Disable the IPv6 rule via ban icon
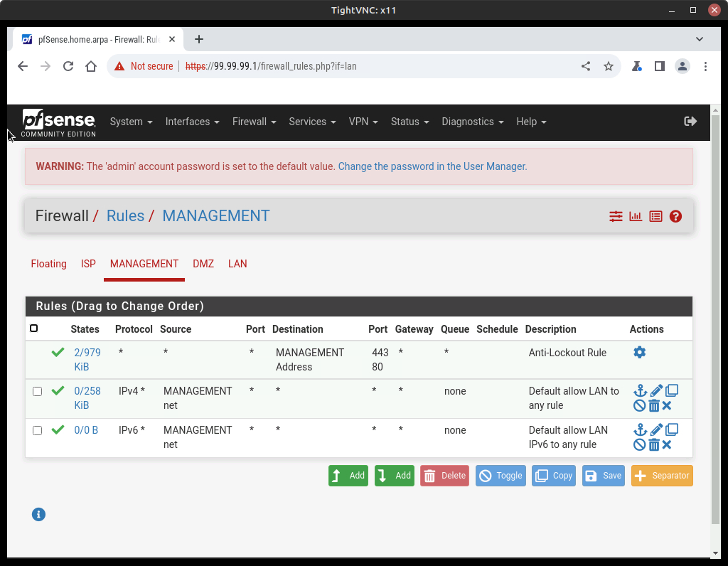Viewport: 728px width, 566px height. tap(639, 445)
